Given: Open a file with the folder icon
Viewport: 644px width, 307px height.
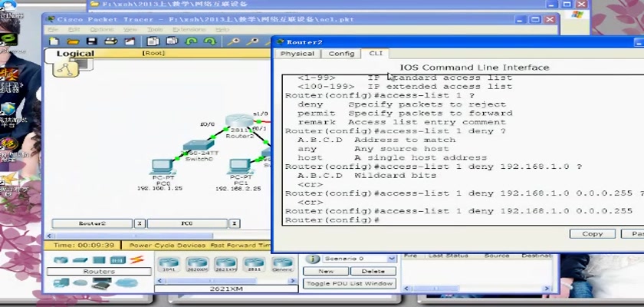Looking at the screenshot, I should point(73,41).
